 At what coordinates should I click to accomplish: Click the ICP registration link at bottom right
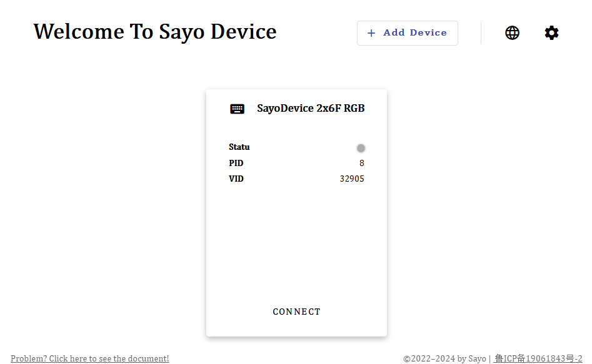click(x=539, y=358)
